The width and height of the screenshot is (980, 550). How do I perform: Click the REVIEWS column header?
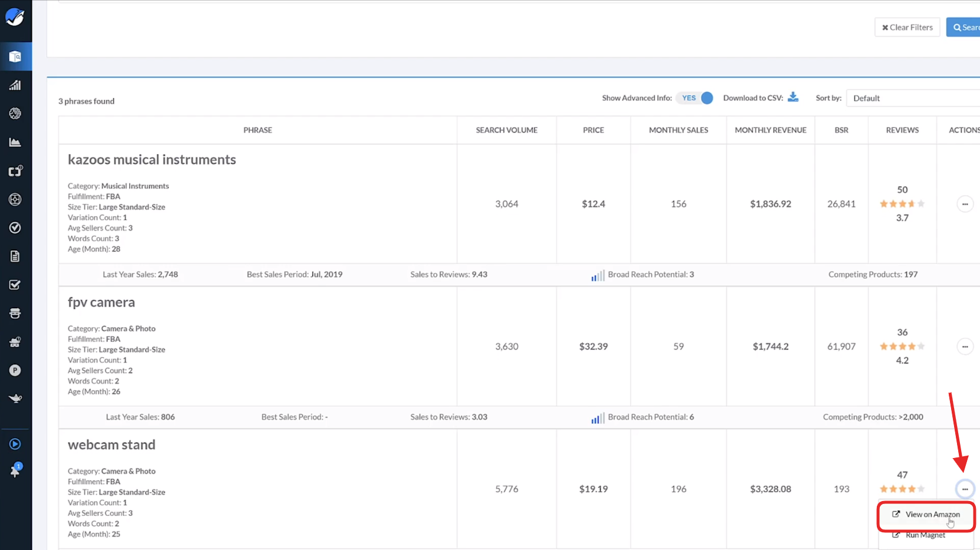pyautogui.click(x=902, y=130)
